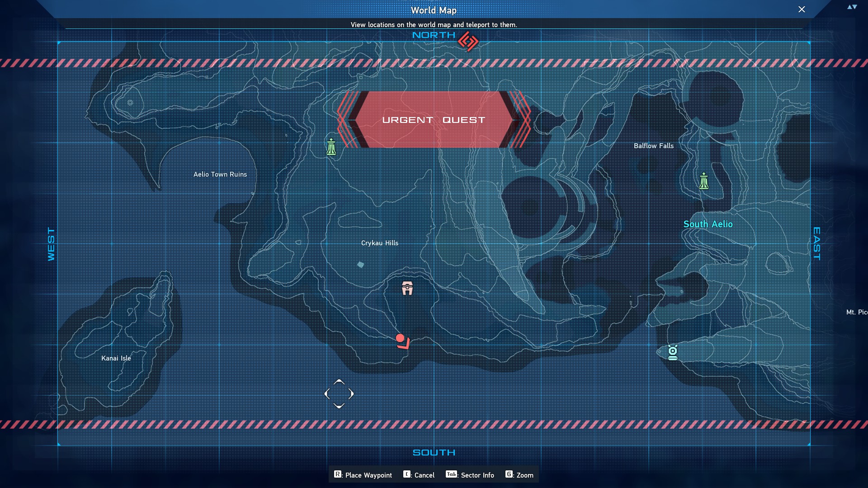
Task: Select the cyan Ryuker device icon
Action: point(673,352)
